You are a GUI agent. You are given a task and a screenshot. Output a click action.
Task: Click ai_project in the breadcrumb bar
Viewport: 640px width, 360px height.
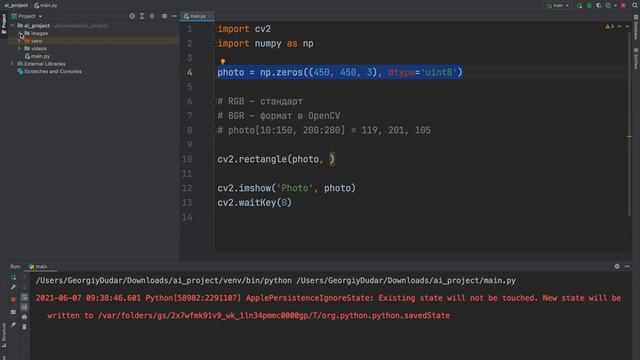[x=16, y=5]
